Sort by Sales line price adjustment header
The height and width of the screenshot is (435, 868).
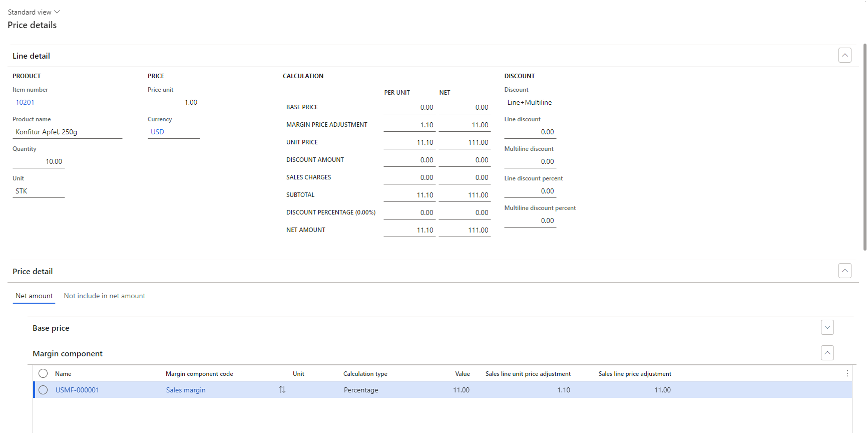tap(635, 374)
